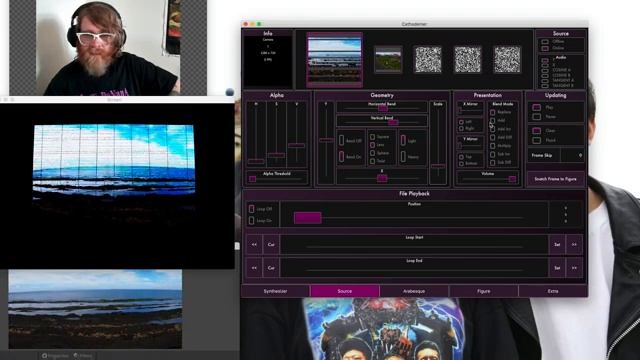Toggle the Clear option under Updating
The image size is (640, 360).
pyautogui.click(x=537, y=131)
